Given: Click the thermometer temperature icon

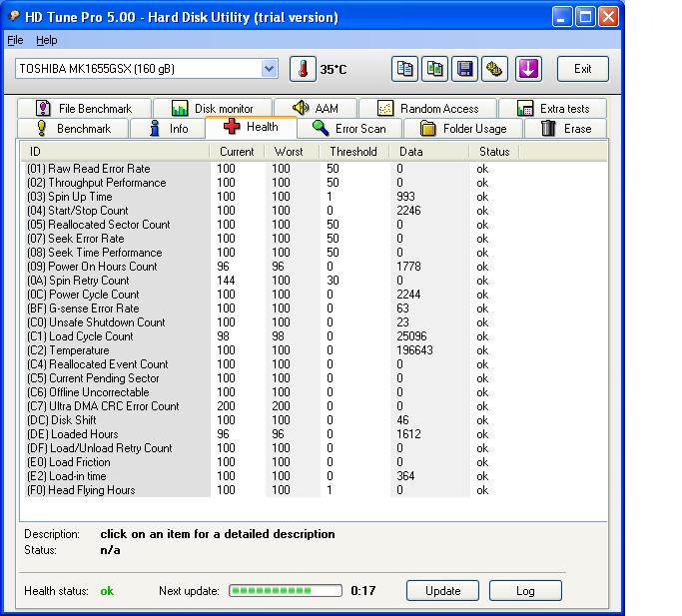Looking at the screenshot, I should coord(303,69).
